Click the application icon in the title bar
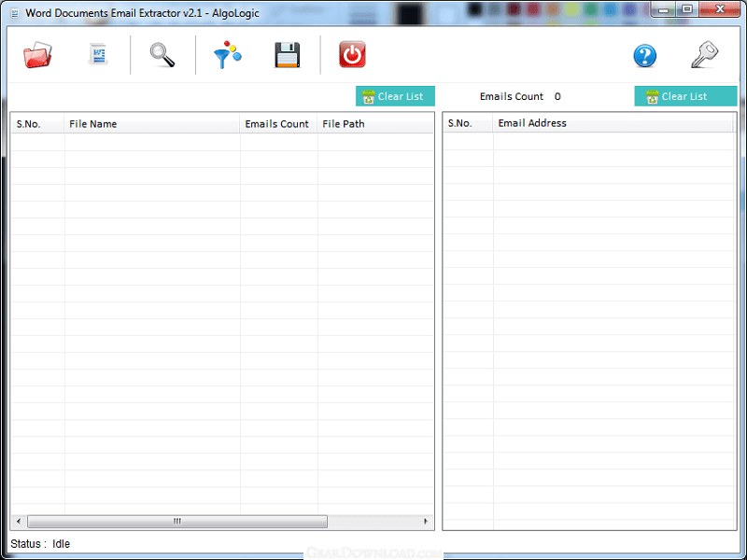The image size is (747, 560). [15, 13]
